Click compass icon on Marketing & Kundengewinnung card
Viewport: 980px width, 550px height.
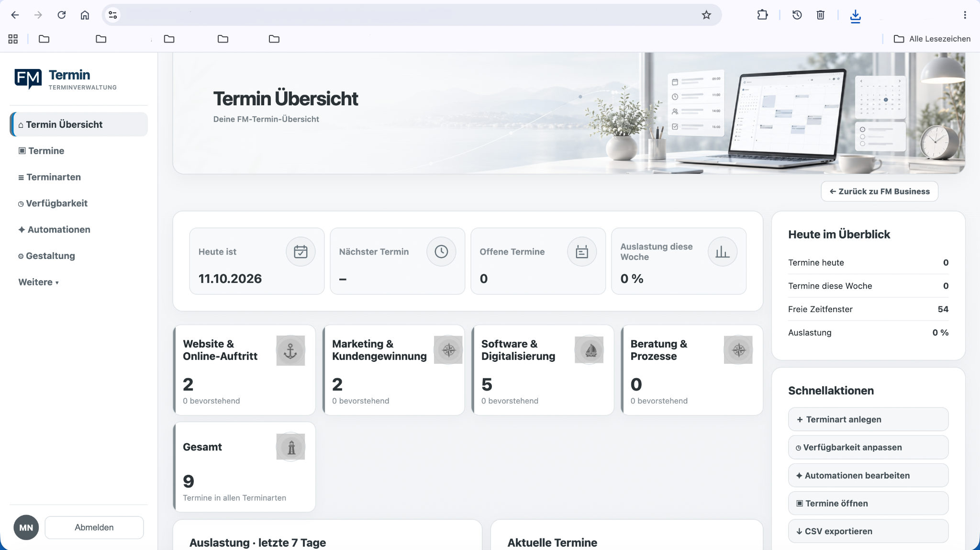point(448,350)
